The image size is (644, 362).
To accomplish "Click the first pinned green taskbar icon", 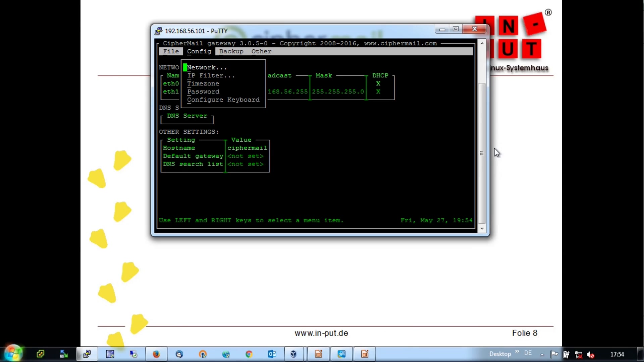I will pos(41,354).
